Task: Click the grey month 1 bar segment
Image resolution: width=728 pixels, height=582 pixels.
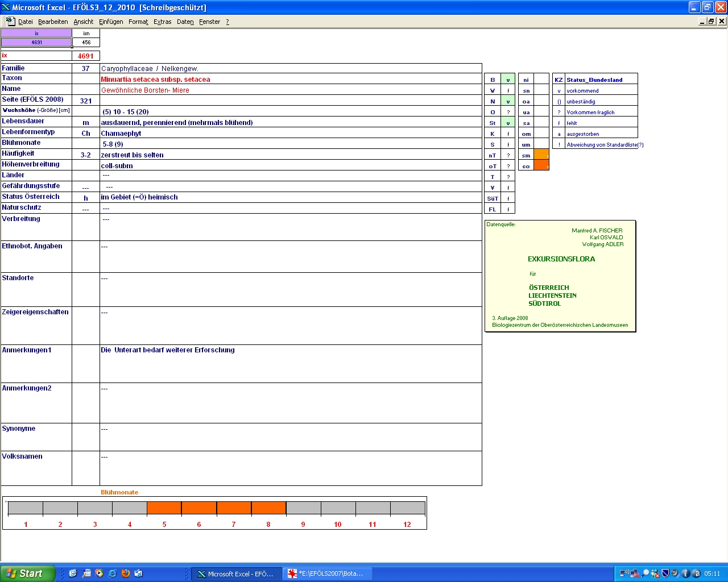Action: [26, 508]
